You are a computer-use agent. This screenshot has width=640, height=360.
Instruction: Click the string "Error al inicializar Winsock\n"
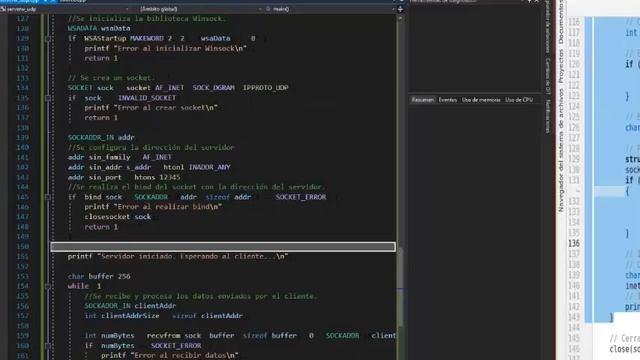point(181,48)
